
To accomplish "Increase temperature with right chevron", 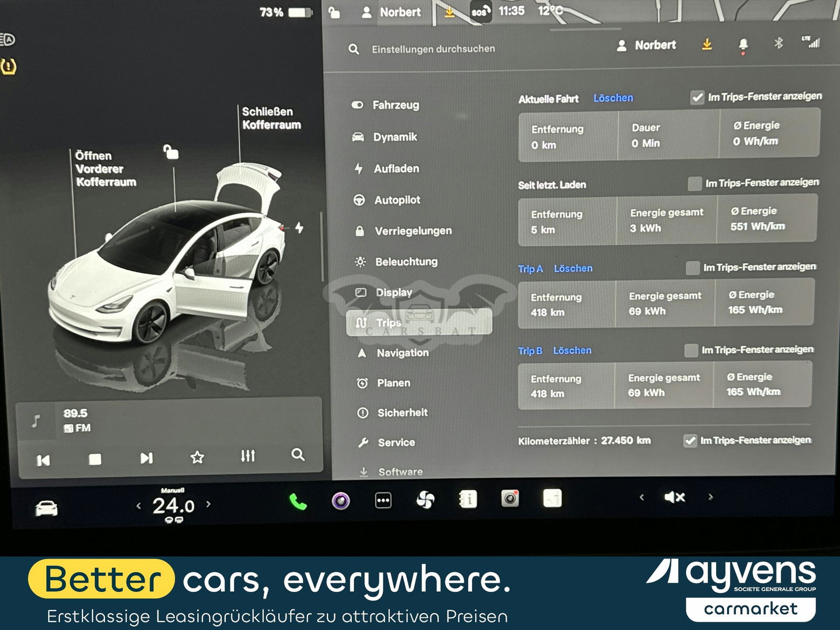I will point(208,504).
